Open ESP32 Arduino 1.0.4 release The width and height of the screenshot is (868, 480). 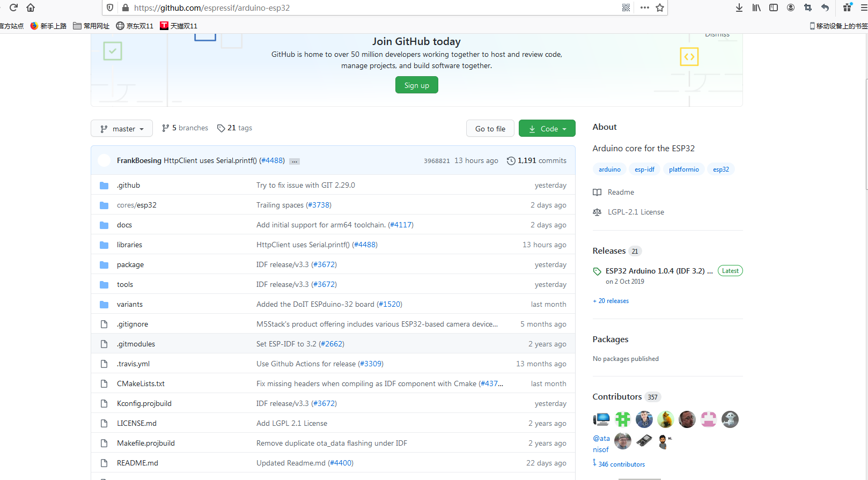pos(659,271)
